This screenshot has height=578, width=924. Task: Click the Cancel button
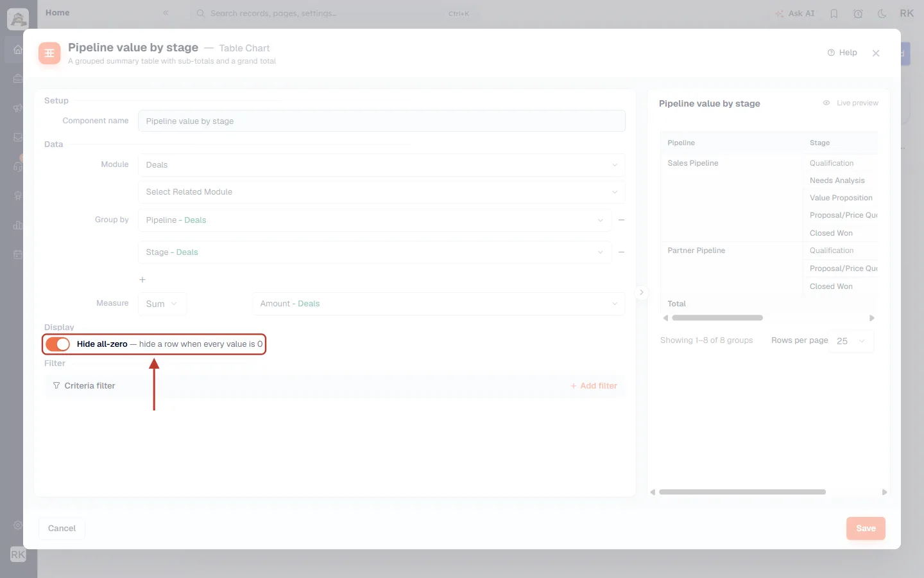(62, 529)
